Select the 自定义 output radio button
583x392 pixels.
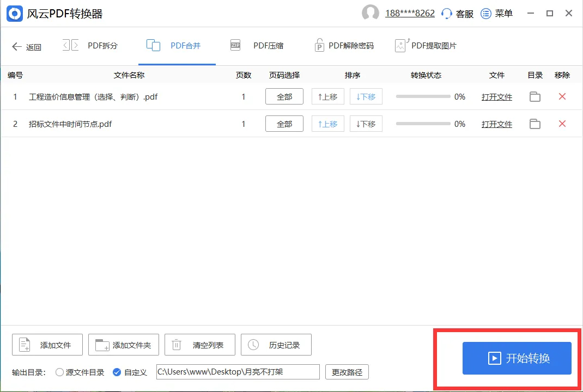117,372
